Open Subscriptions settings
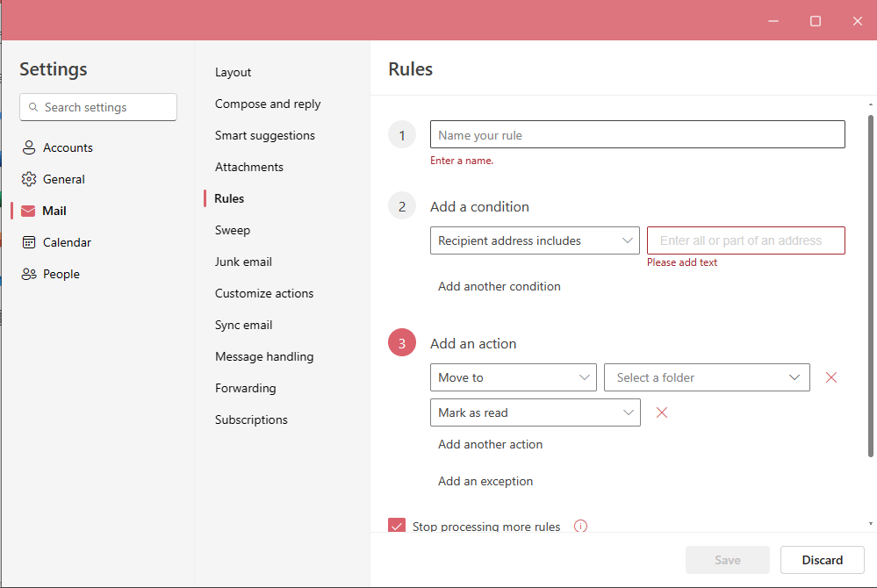 click(x=251, y=419)
